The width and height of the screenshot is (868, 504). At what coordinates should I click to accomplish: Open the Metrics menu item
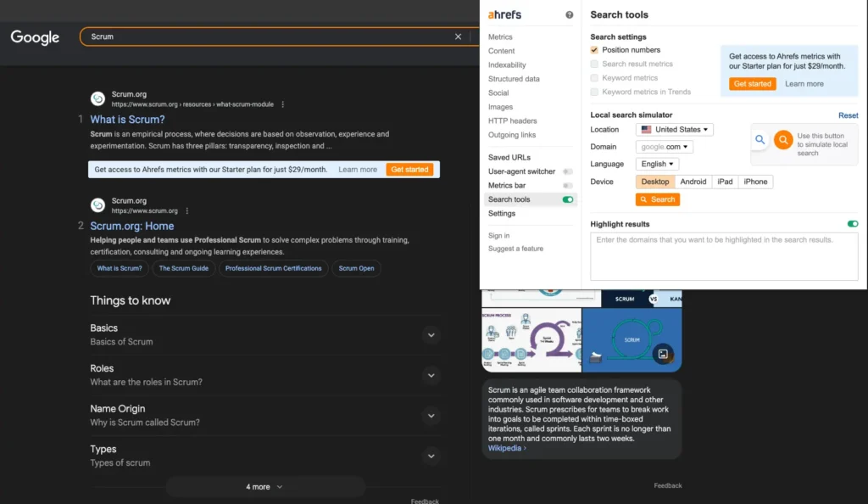[500, 37]
